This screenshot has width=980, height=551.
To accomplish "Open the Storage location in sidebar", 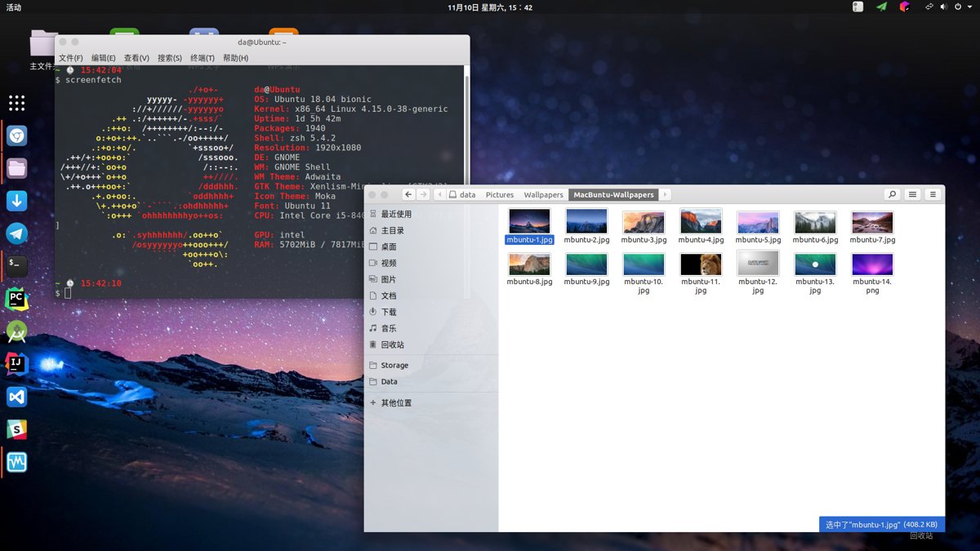I will tap(431, 365).
